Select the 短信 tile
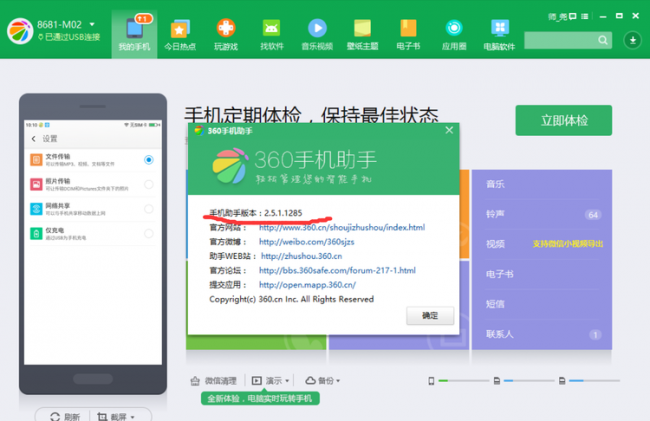The height and width of the screenshot is (421, 650). [x=542, y=304]
